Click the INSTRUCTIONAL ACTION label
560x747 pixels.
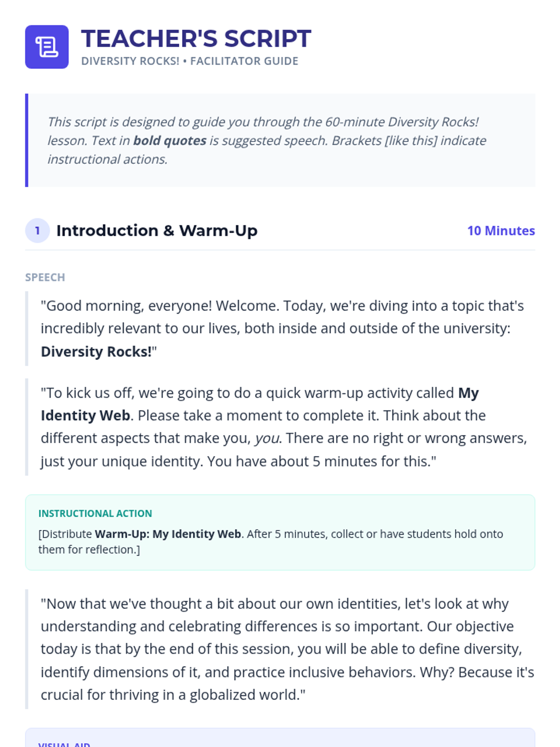click(x=95, y=514)
